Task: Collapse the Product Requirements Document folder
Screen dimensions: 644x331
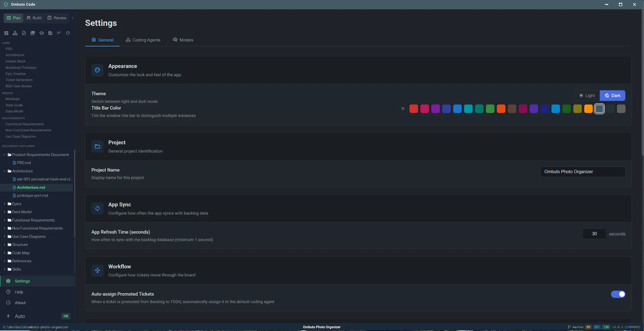Action: [x=5, y=155]
